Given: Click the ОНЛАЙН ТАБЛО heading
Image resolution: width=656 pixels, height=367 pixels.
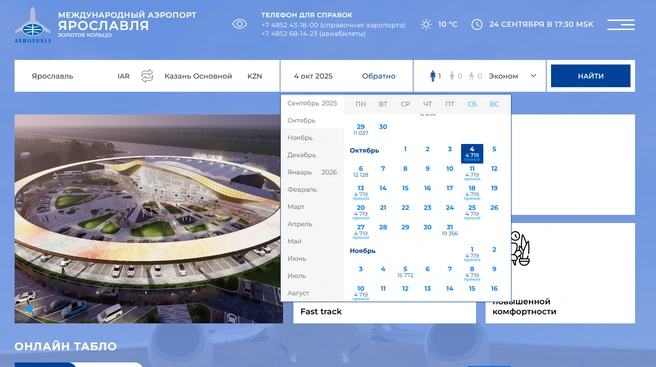Looking at the screenshot, I should coord(66,346).
